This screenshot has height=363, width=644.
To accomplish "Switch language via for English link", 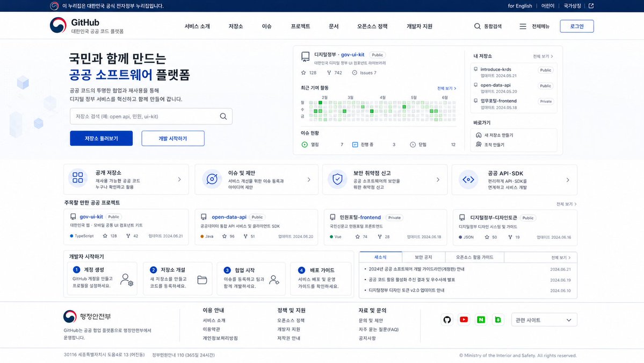I will click(x=519, y=6).
